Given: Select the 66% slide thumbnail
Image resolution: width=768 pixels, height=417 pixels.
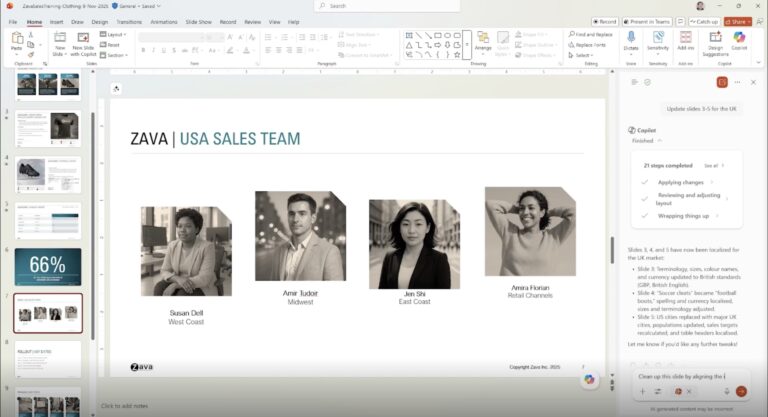Looking at the screenshot, I should [48, 267].
